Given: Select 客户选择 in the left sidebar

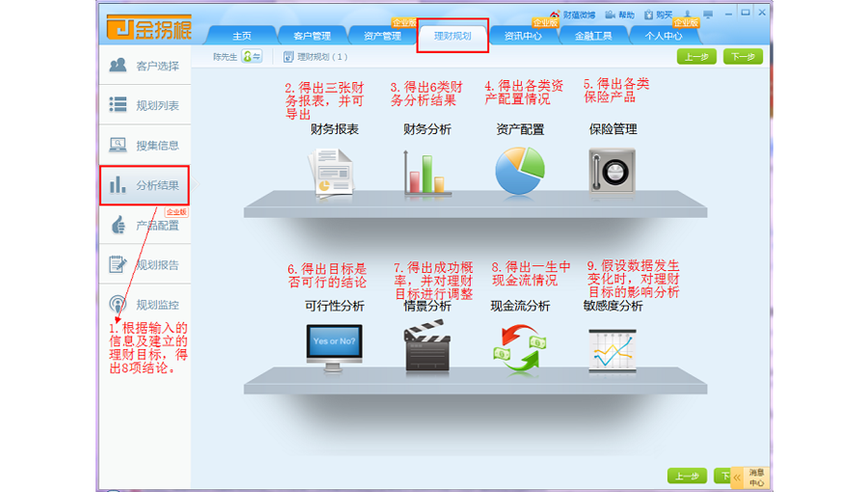Looking at the screenshot, I should 145,66.
